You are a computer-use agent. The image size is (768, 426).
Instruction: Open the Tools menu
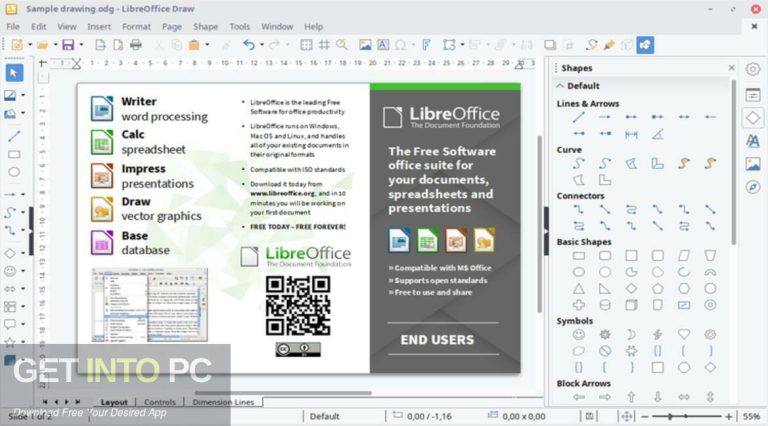tap(240, 26)
